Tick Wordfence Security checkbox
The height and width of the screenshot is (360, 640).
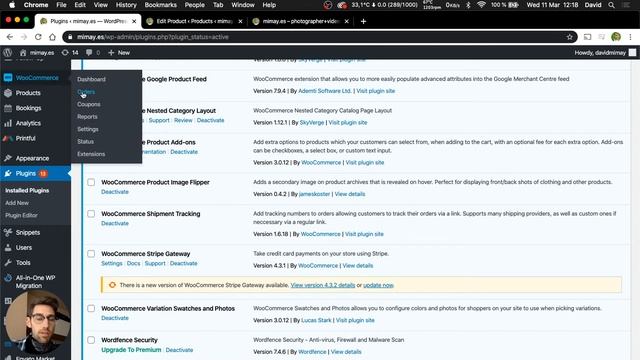91,340
